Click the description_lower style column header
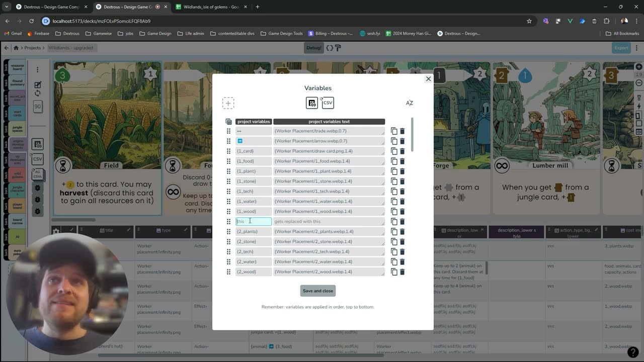Image resolution: width=644 pixels, height=362 pixels. (x=517, y=233)
